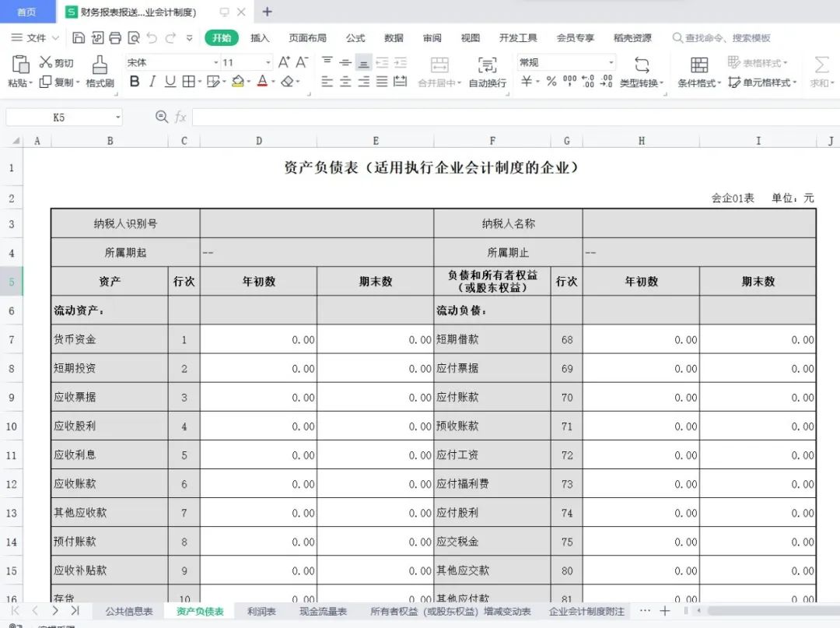The height and width of the screenshot is (628, 840).
Task: Toggle Bold formatting
Action: tap(134, 82)
